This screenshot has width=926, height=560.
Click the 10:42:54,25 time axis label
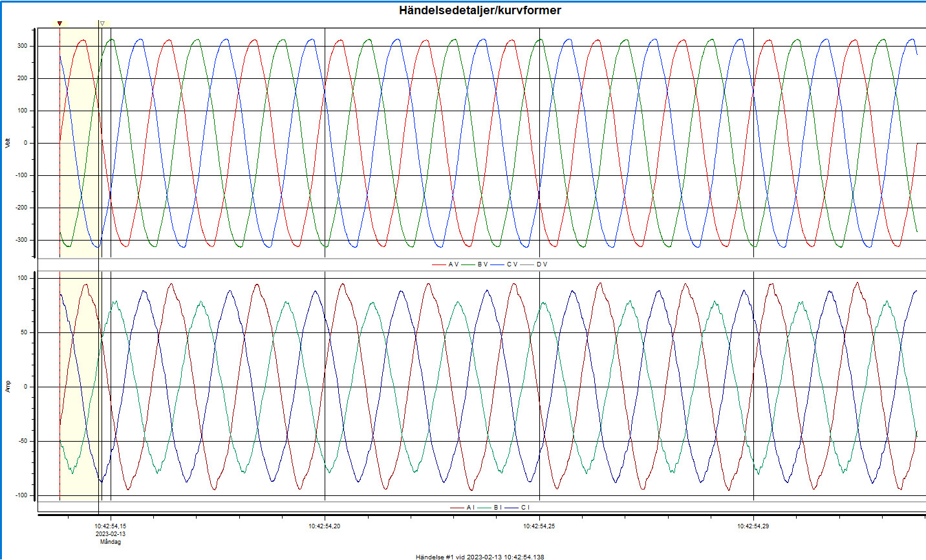[x=539, y=526]
